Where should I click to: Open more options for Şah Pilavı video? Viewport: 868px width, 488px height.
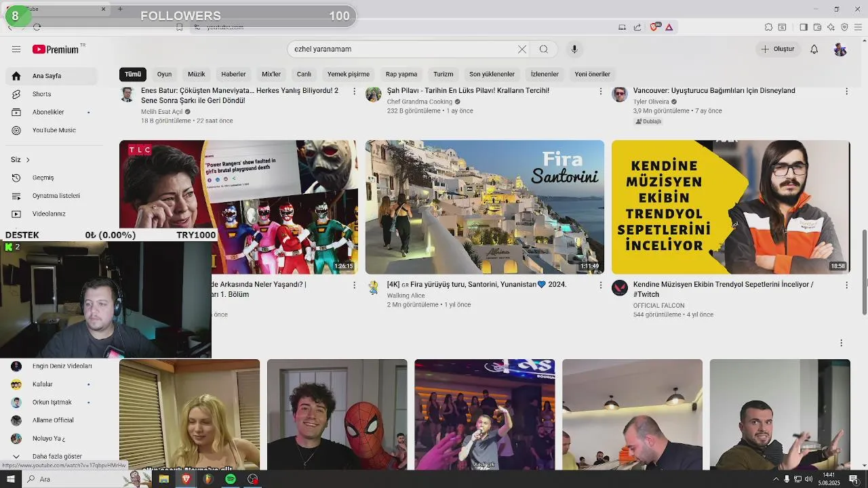pos(600,91)
